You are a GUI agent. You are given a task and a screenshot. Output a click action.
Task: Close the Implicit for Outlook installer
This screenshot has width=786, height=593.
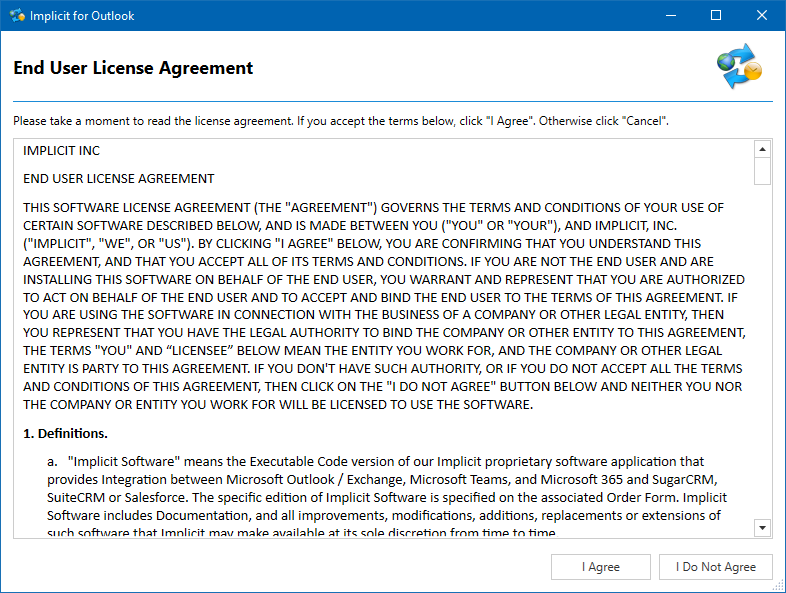coord(764,16)
